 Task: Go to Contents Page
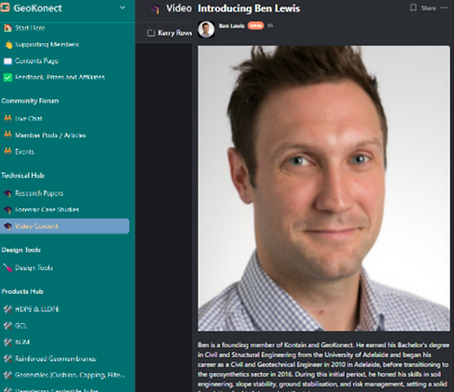37,61
